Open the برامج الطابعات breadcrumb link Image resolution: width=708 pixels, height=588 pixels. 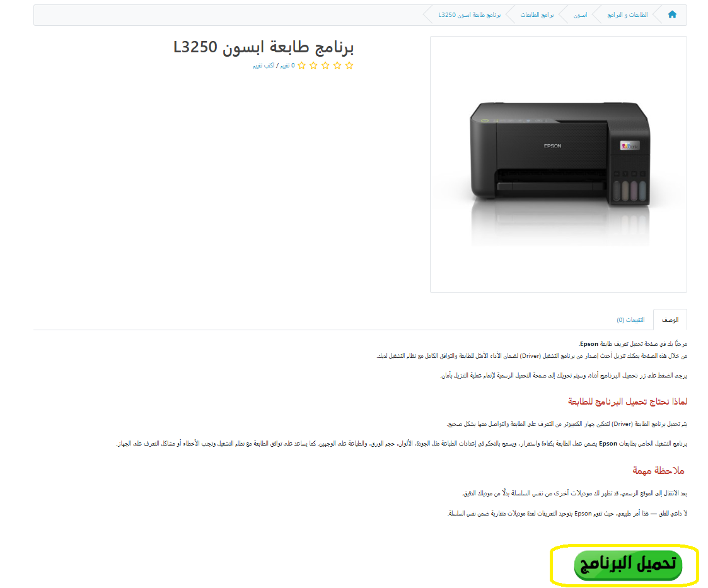[x=537, y=15]
